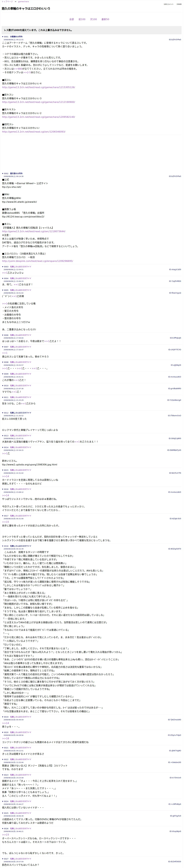Click poster name on post 0025
Viewport: 186px width, 868px height.
[21, 813]
